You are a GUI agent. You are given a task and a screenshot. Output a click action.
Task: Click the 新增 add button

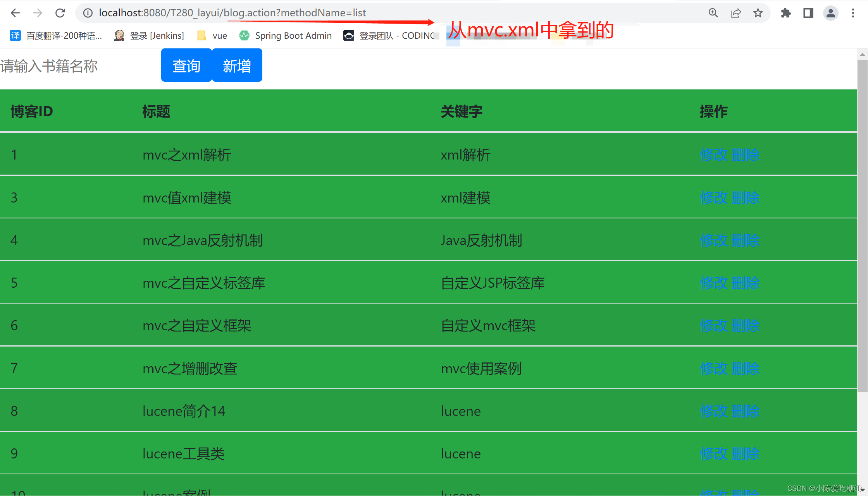tap(237, 65)
